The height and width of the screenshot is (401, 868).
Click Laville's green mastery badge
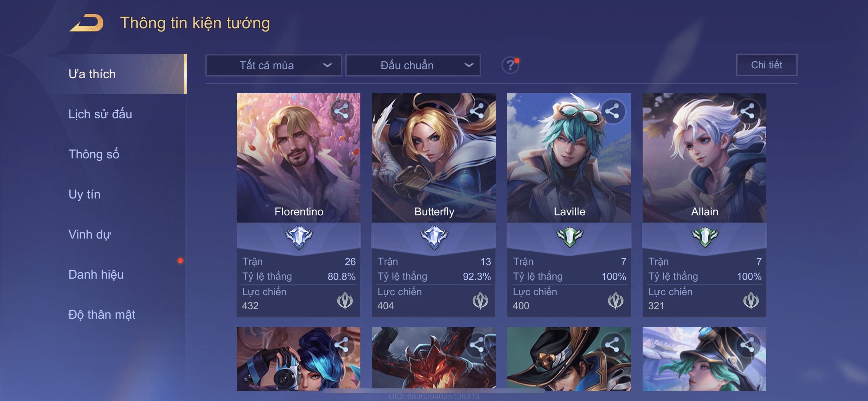(x=569, y=237)
